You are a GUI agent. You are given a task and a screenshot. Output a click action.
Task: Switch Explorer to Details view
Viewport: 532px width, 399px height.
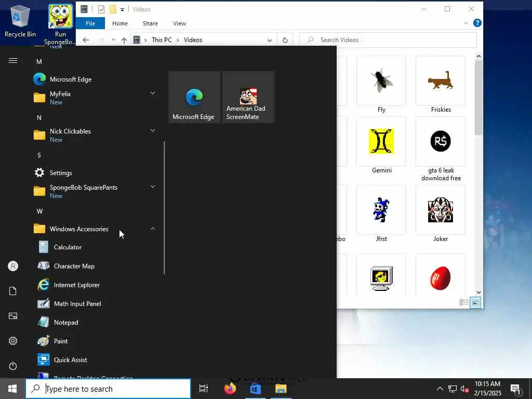point(464,302)
